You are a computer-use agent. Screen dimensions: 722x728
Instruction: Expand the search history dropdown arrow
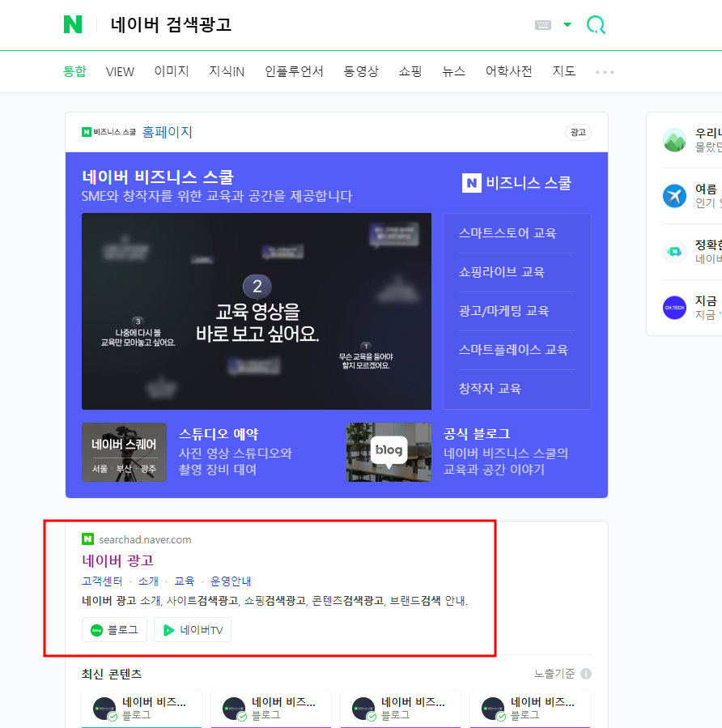567,24
